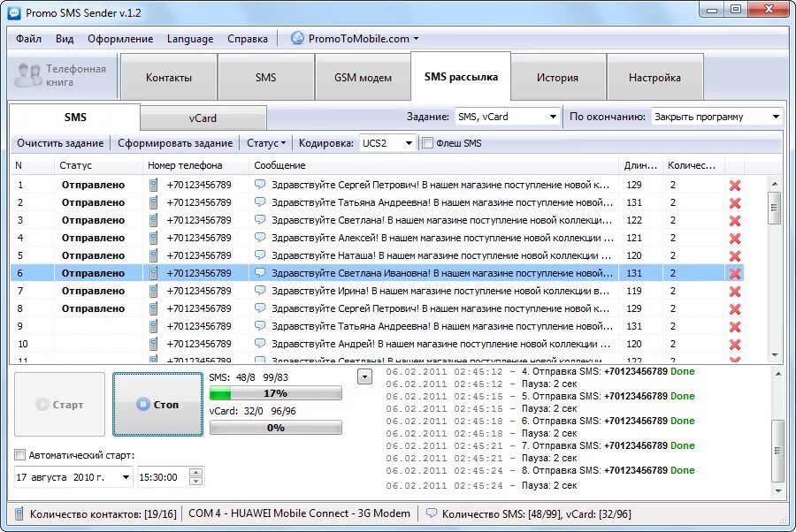
Task: Switch to the Контакты tab
Action: pyautogui.click(x=169, y=78)
